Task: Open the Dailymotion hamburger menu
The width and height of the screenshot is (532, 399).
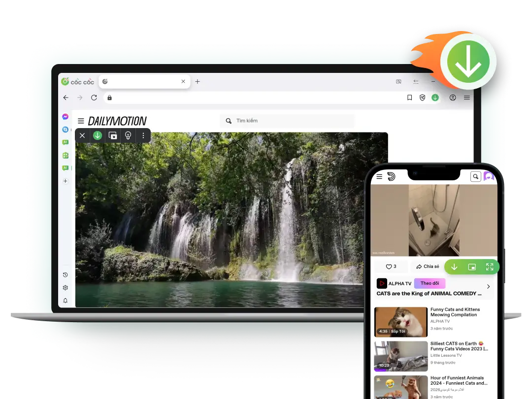Action: point(80,120)
